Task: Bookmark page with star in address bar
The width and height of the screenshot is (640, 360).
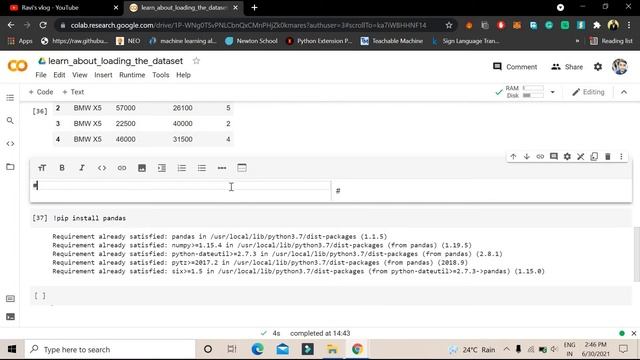Action: click(x=449, y=25)
